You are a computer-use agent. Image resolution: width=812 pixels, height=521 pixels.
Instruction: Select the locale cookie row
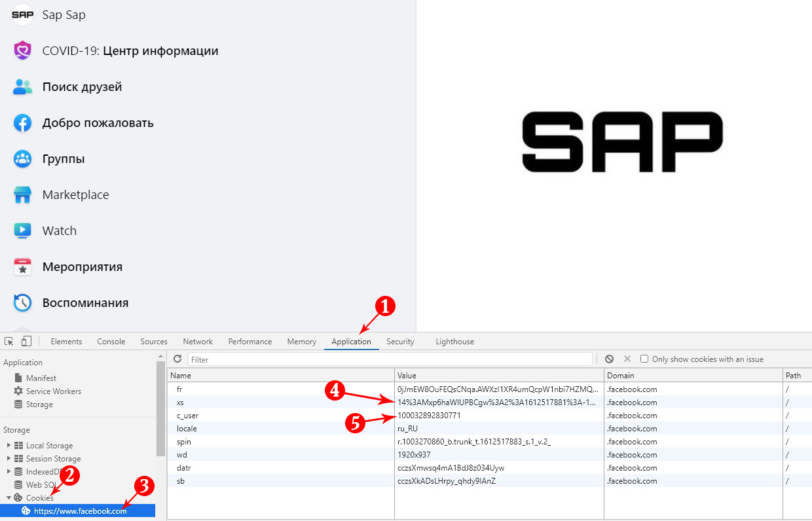[490, 428]
